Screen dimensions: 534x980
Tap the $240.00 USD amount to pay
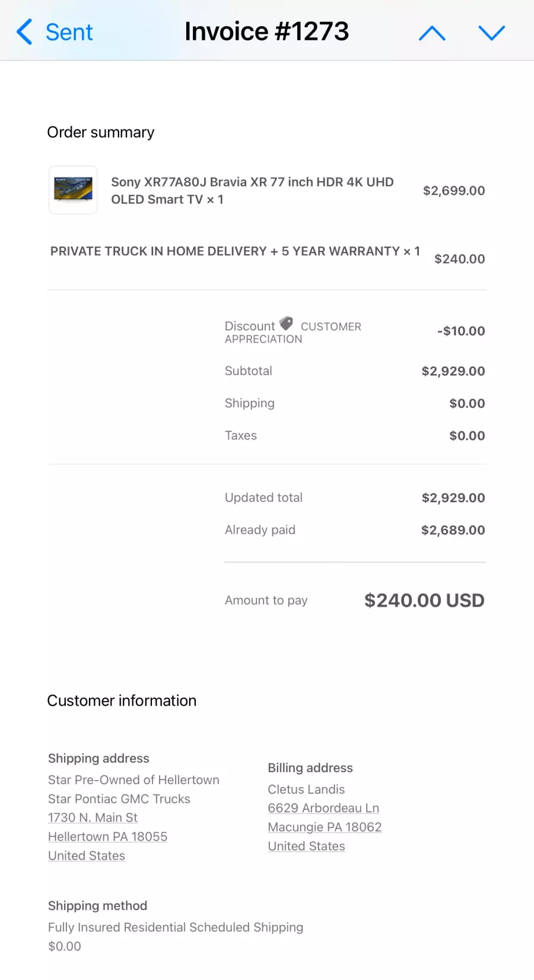click(x=424, y=600)
